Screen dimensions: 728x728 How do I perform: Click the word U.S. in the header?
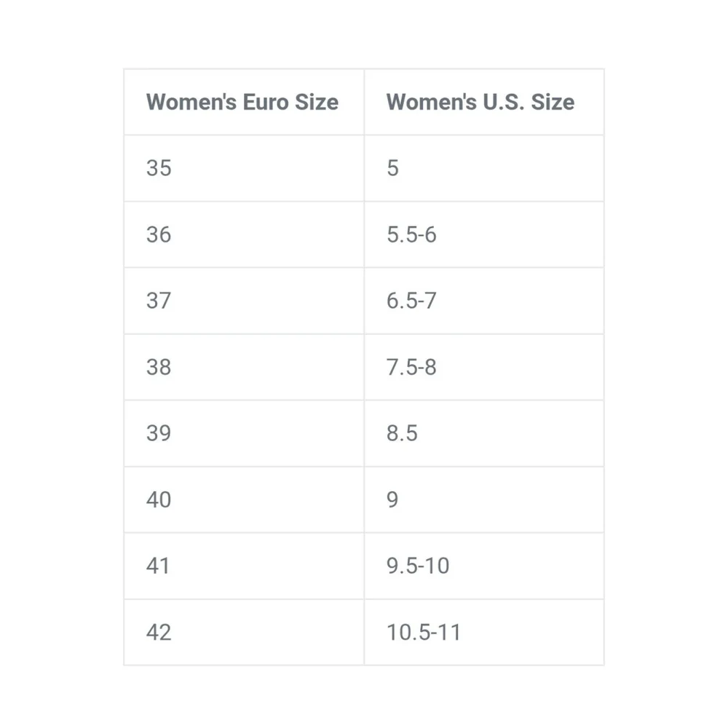[x=504, y=102]
